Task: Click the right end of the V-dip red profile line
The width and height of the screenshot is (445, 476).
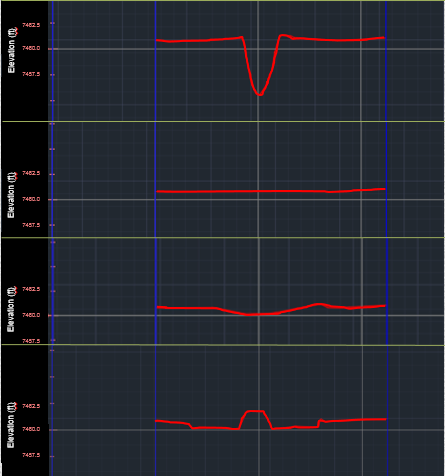Action: point(383,38)
